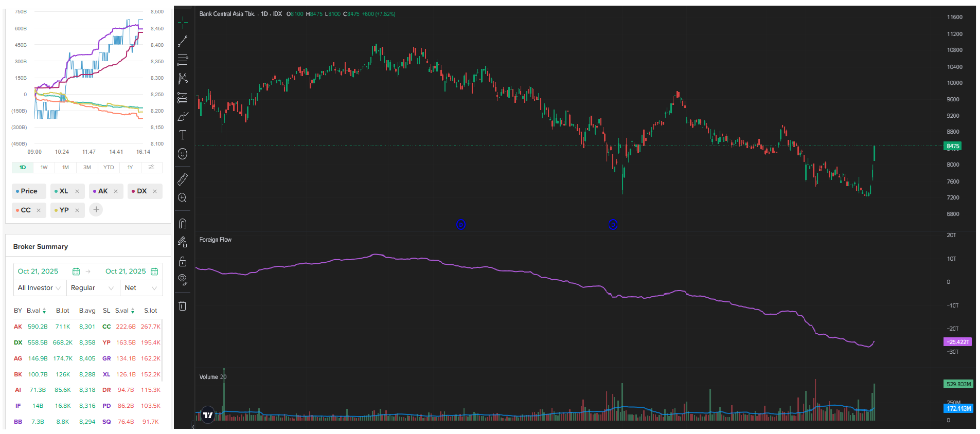
Task: Toggle lock all drawings
Action: click(183, 262)
